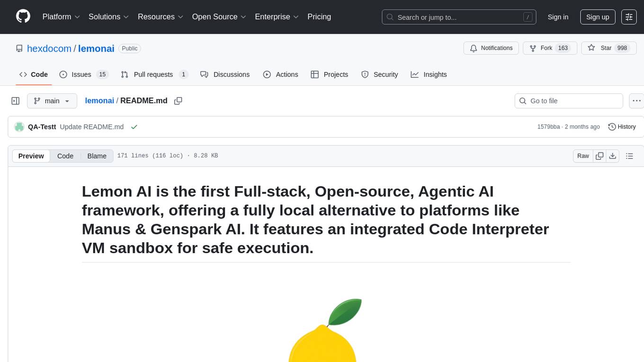Click the Sign up button
644x362 pixels.
click(598, 17)
